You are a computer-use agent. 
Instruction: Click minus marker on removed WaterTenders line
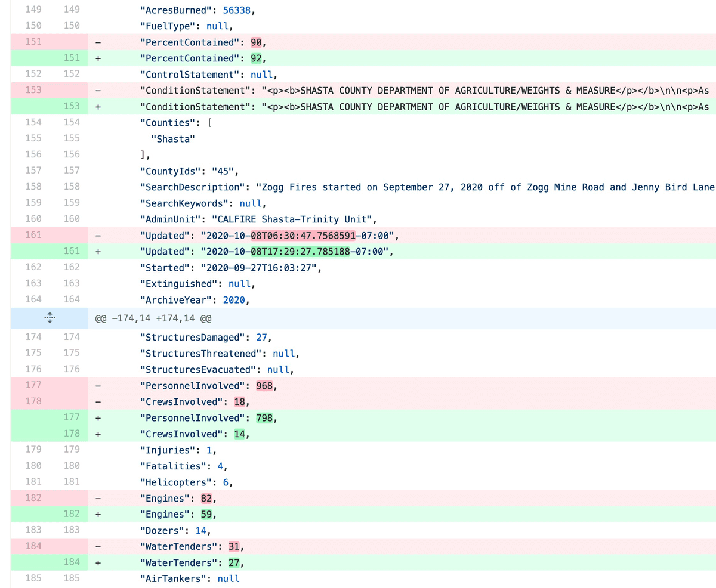click(x=98, y=546)
